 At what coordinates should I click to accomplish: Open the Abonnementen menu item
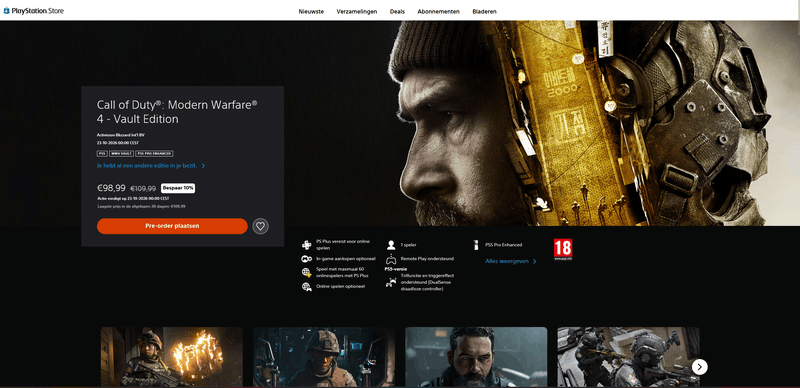pos(438,11)
